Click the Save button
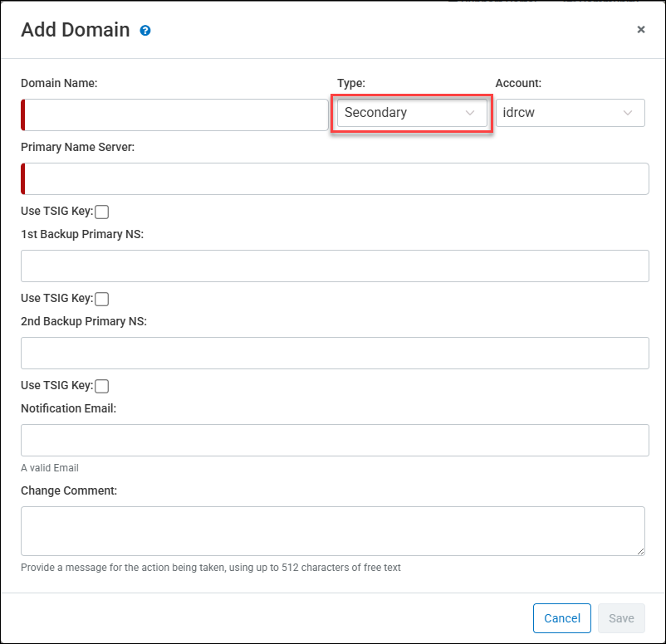This screenshot has width=666, height=644. tap(621, 618)
